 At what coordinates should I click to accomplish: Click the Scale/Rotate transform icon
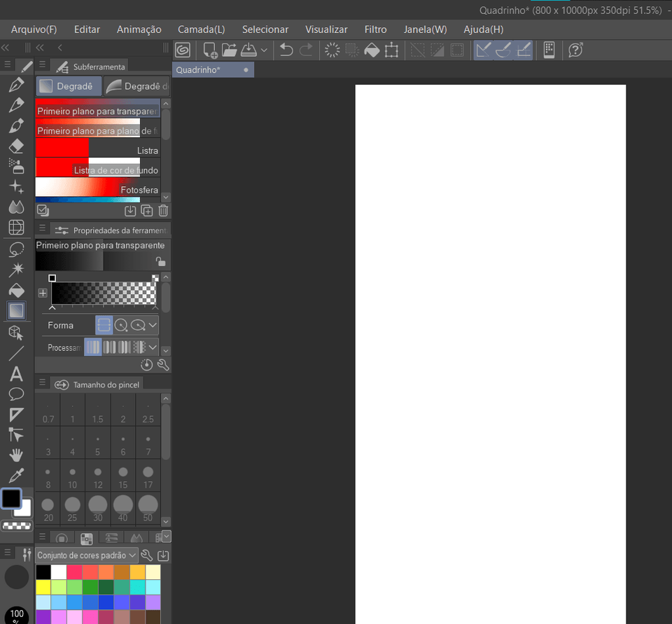391,50
